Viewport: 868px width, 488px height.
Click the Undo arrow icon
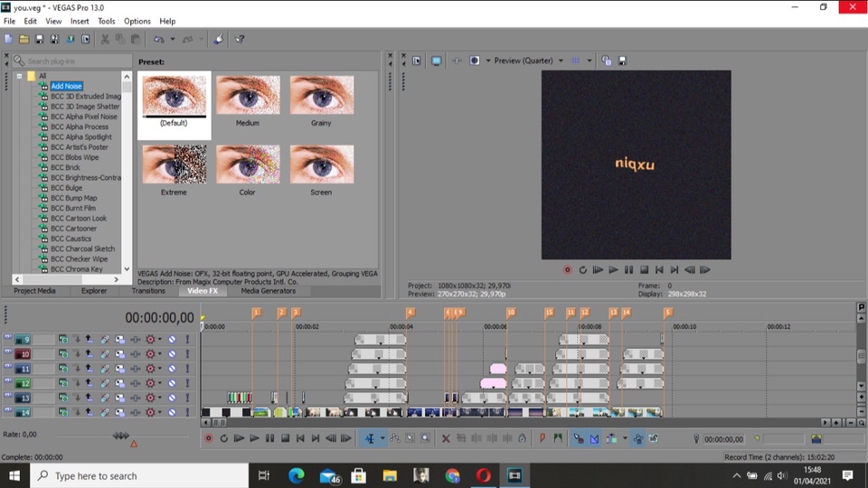pyautogui.click(x=159, y=39)
